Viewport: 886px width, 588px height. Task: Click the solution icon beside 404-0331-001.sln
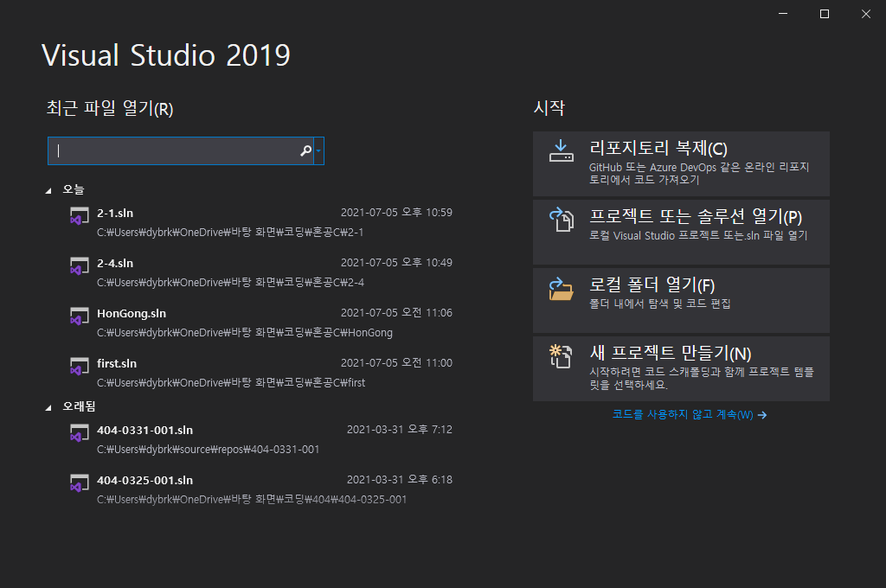pos(79,433)
